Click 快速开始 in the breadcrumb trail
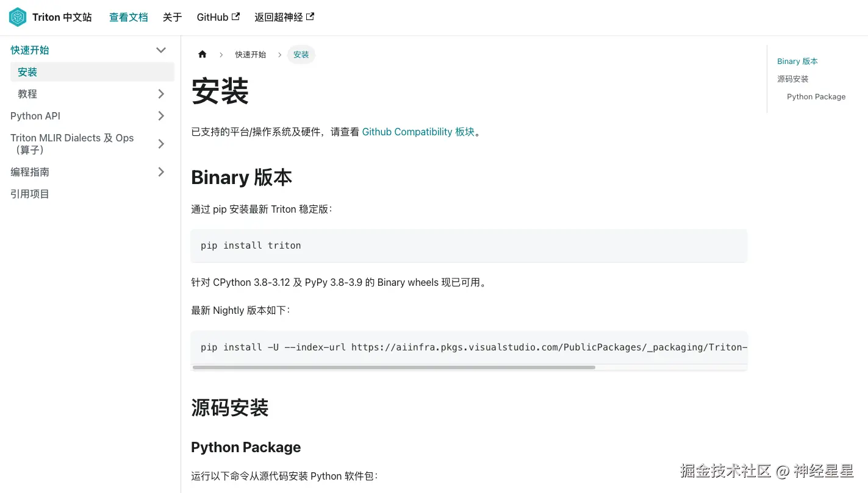The image size is (868, 493). click(x=251, y=54)
